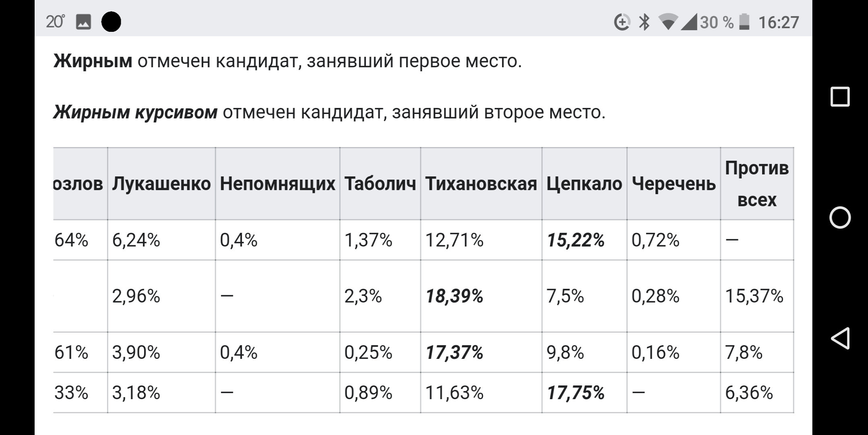Select the Тихановская column header
868x435 pixels.
pos(481,184)
